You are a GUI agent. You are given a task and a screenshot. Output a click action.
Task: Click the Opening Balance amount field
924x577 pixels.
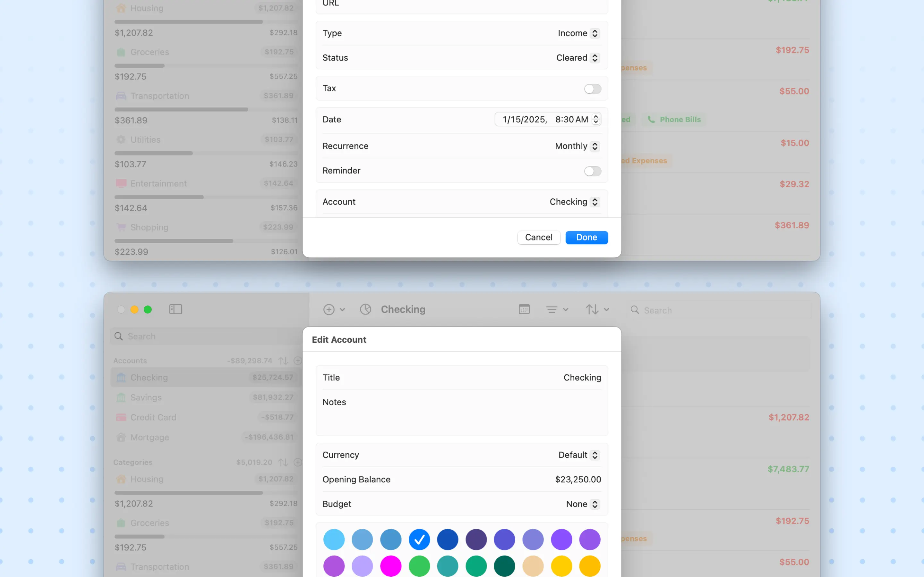[x=578, y=480]
